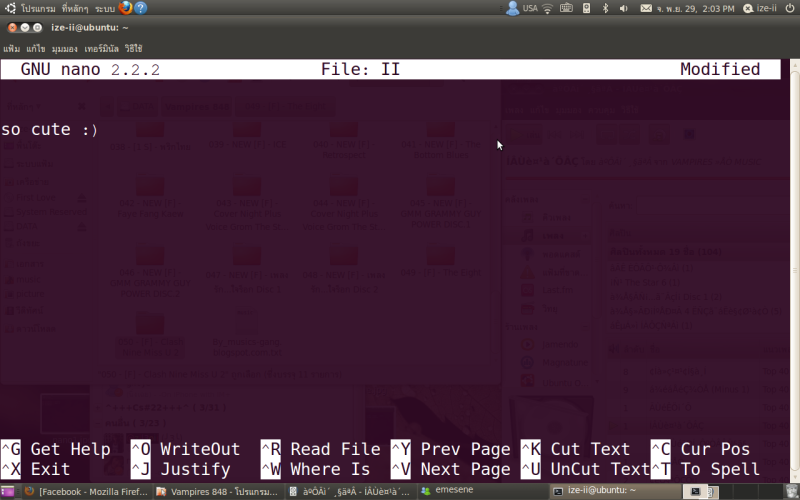Click the terminal vertical scrollbar
The image size is (800, 500).
(x=795, y=270)
